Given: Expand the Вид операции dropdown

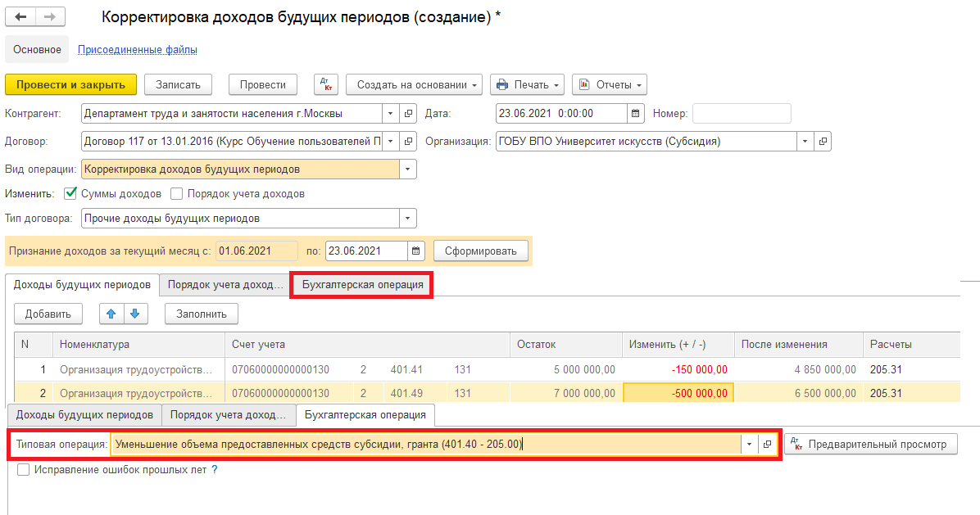Looking at the screenshot, I should 407,169.
